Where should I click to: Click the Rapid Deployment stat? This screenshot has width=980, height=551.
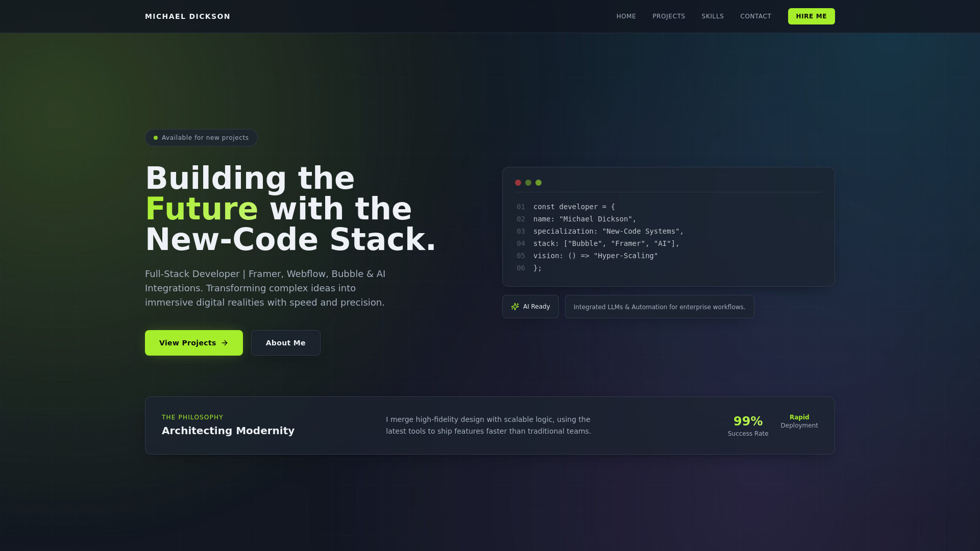tap(799, 421)
